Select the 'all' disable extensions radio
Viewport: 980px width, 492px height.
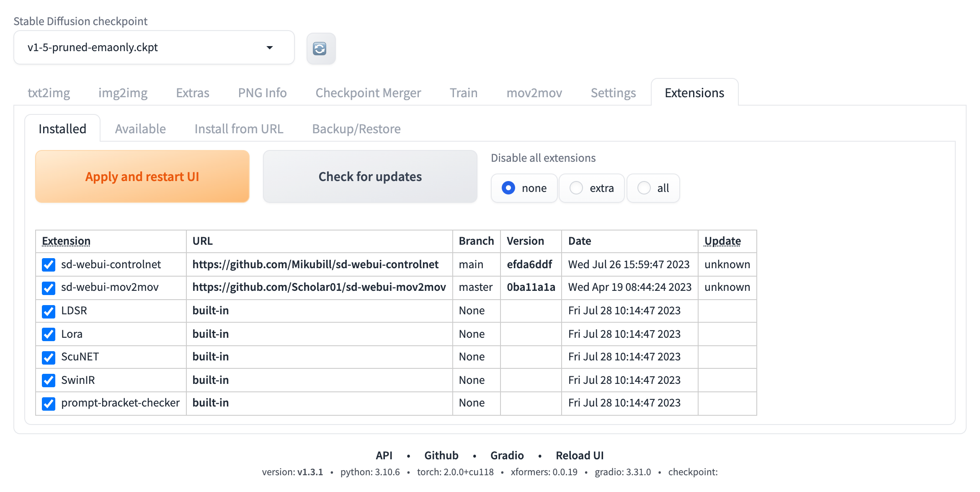(x=644, y=188)
